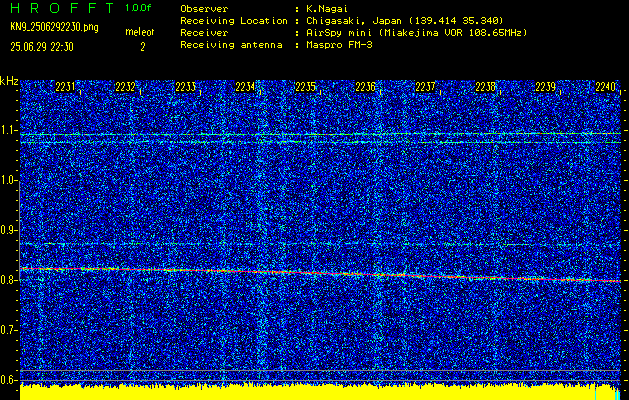Image resolution: width=629 pixels, height=400 pixels.
Task: Click the 2235 time marker
Action: 305,87
